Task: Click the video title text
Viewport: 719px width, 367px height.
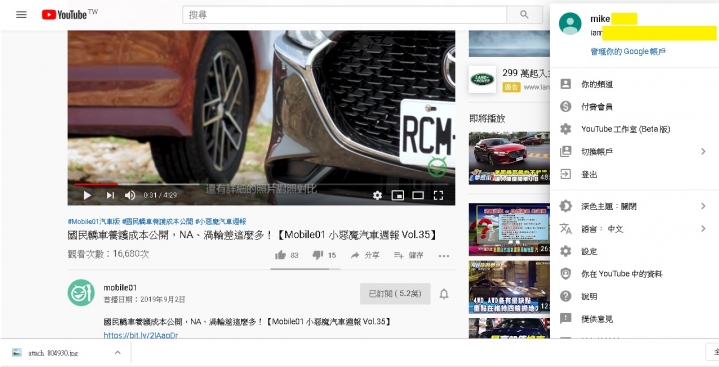Action: [x=252, y=235]
